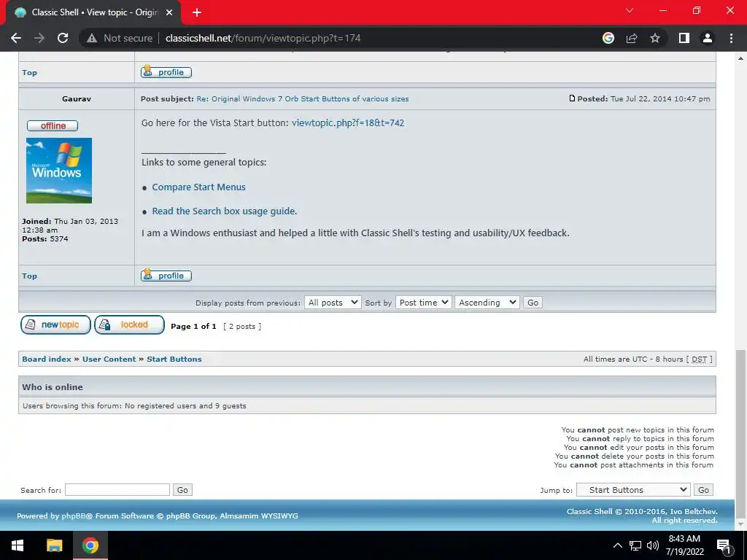
Task: Show hidden system tray icons
Action: [617, 545]
